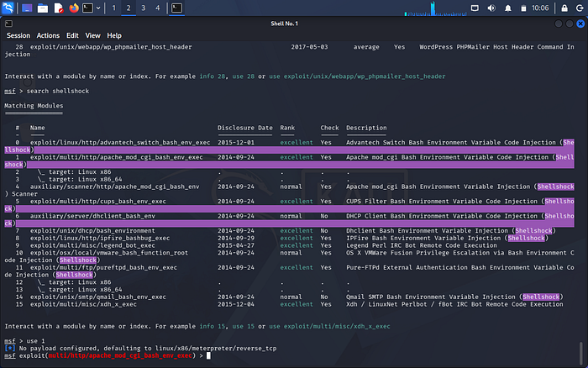Switch to workspace 4
This screenshot has height=368, width=588.
(158, 8)
